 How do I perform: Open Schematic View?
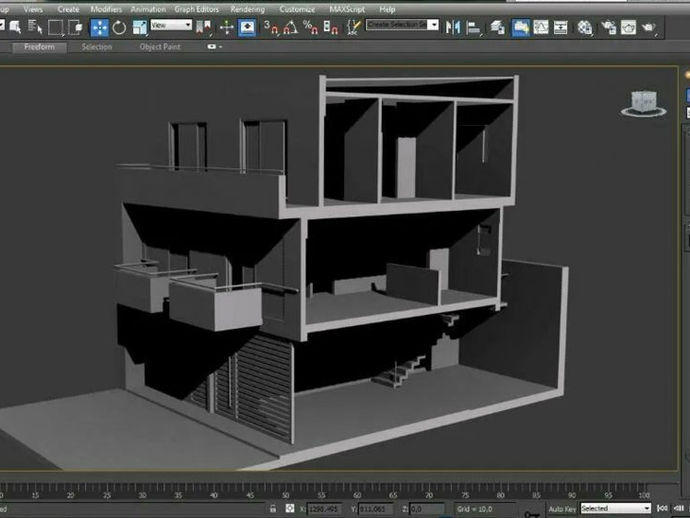[x=561, y=27]
